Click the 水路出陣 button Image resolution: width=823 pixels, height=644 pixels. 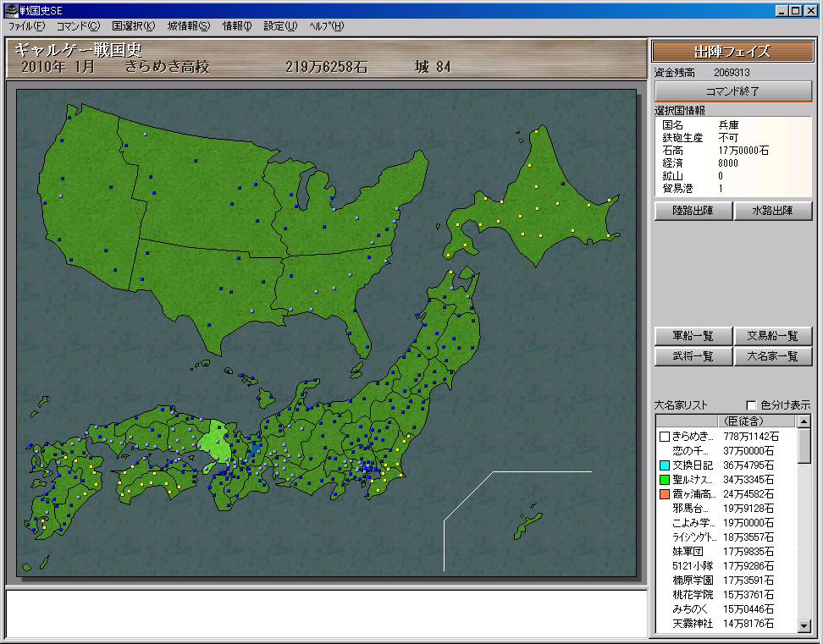[772, 211]
